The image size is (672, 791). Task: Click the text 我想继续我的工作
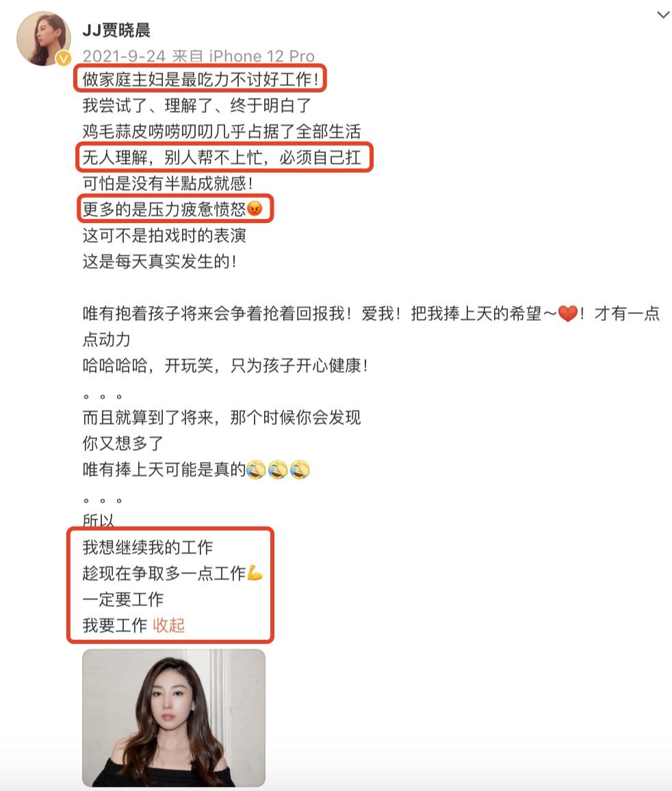[x=147, y=547]
